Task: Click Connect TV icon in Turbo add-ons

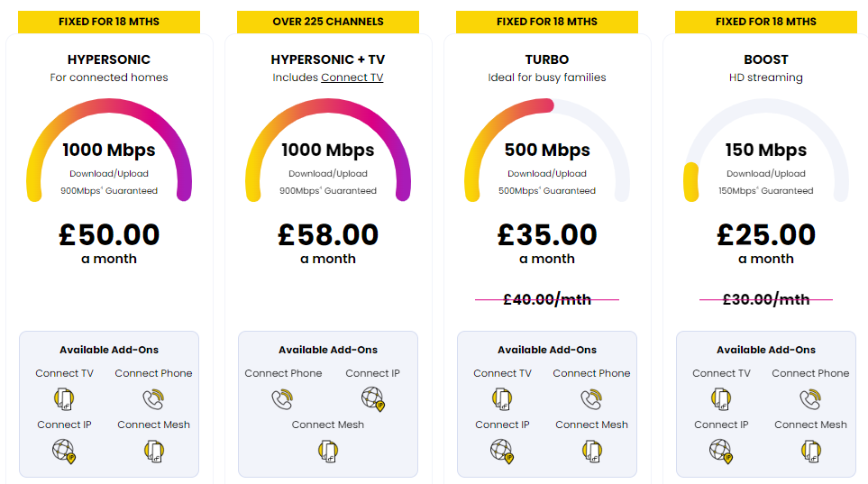Action: coord(502,398)
